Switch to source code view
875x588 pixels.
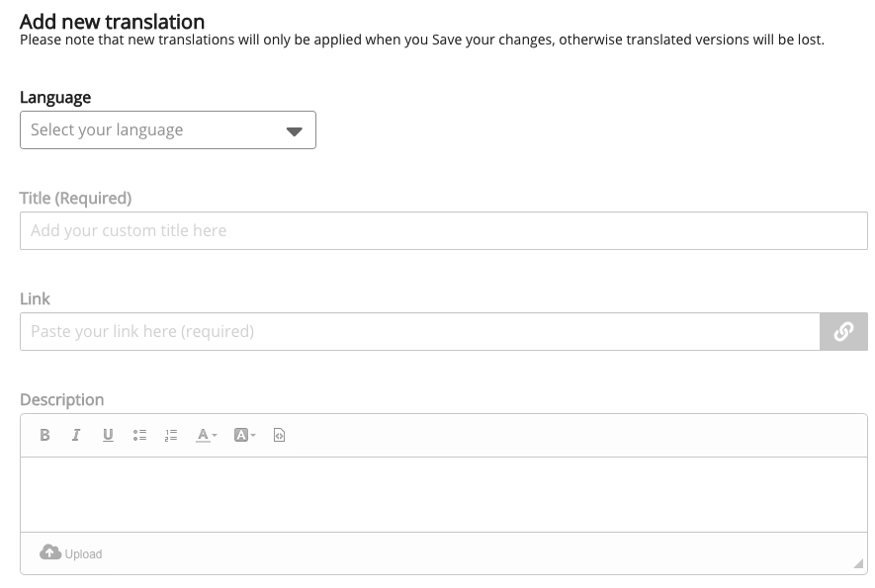click(279, 435)
